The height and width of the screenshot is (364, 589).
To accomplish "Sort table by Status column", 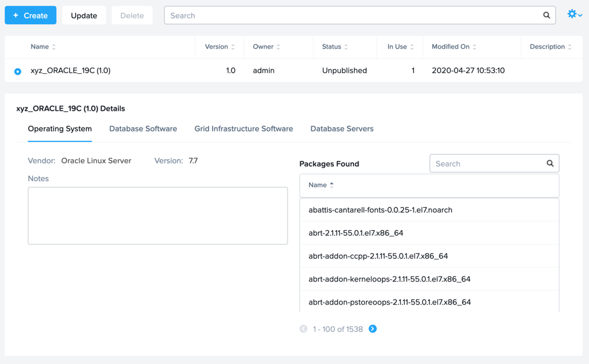I will [335, 47].
